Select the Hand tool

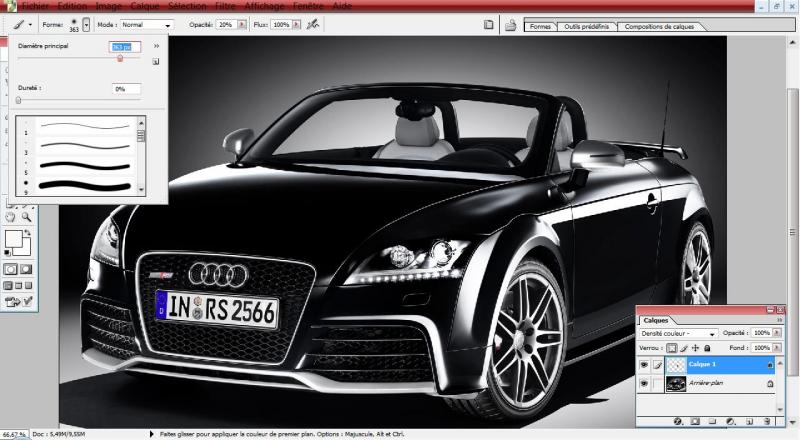click(10, 217)
